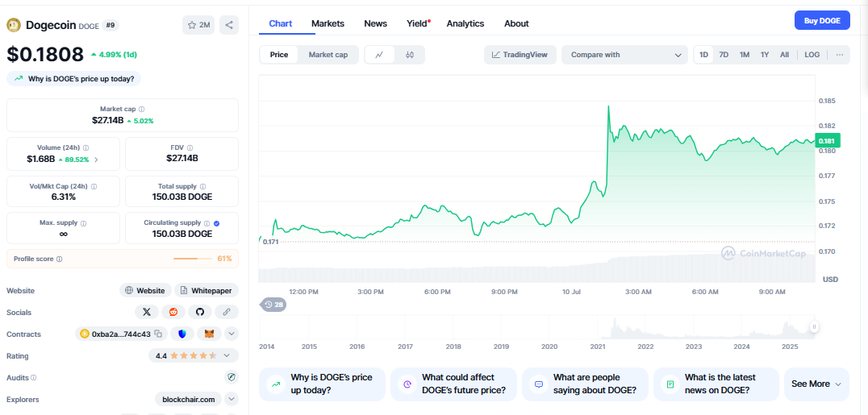This screenshot has height=415, width=868.
Task: Open the Reddit social link
Action: (x=173, y=312)
